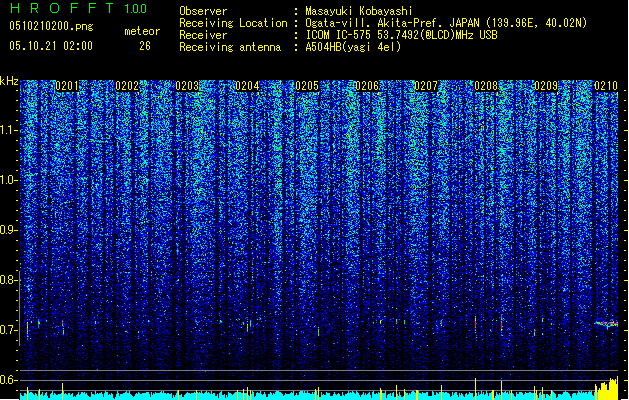
Task: Click the long red meteor echo near 0210
Action: click(606, 323)
